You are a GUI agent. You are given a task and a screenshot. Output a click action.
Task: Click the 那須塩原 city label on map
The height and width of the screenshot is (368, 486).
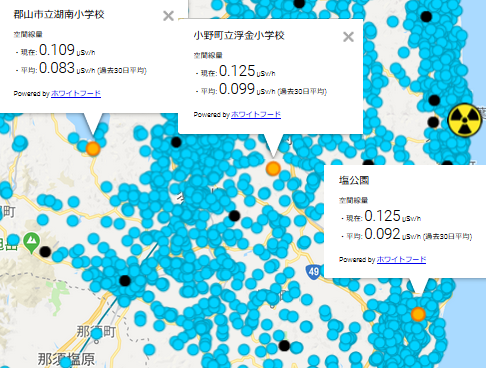(x=66, y=359)
